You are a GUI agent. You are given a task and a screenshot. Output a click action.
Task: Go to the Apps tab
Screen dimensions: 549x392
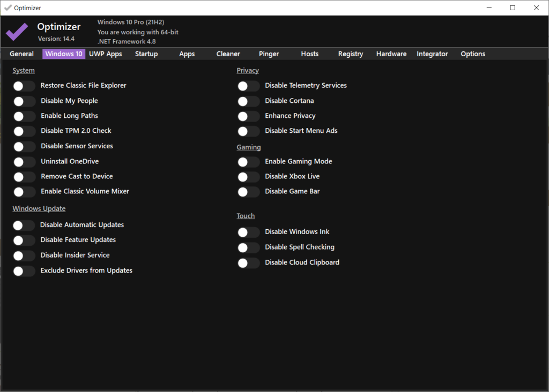tap(187, 54)
